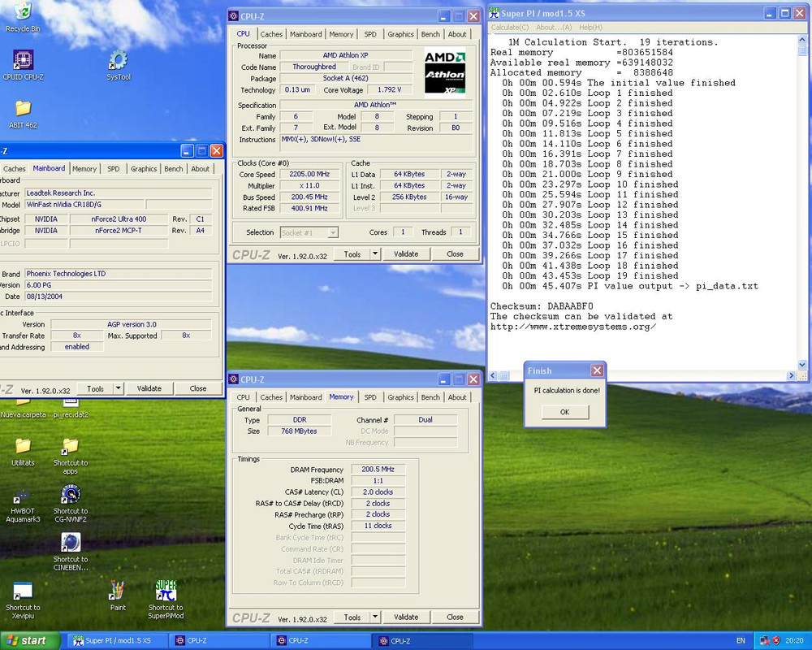This screenshot has width=812, height=650.
Task: Click the Tools button in CPU window
Action: pos(352,254)
